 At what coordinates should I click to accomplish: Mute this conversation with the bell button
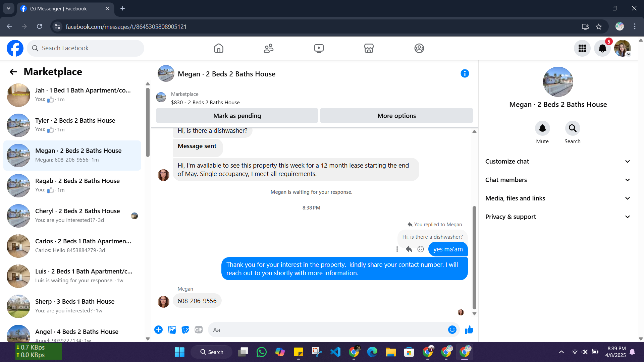(x=542, y=128)
